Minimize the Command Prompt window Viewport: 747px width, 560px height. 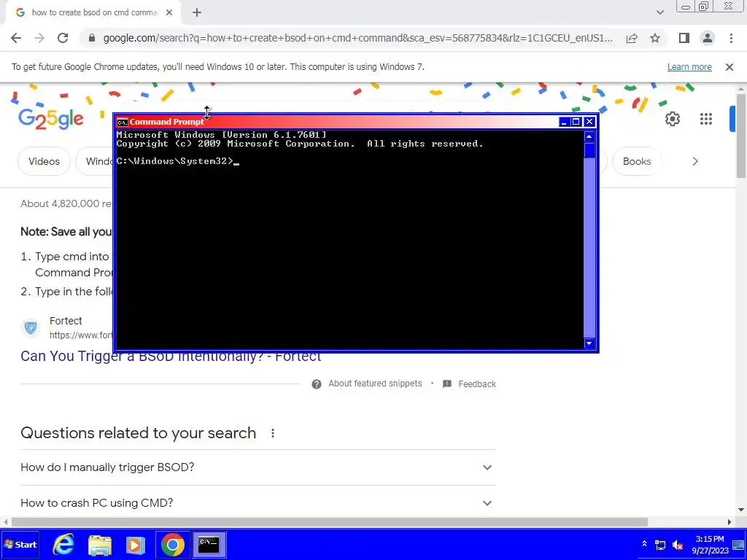[564, 122]
